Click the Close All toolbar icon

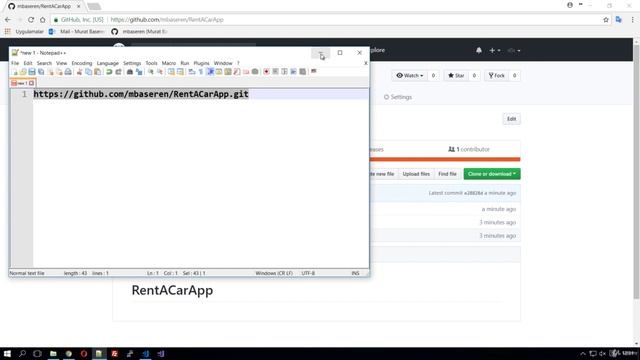pyautogui.click(x=59, y=72)
